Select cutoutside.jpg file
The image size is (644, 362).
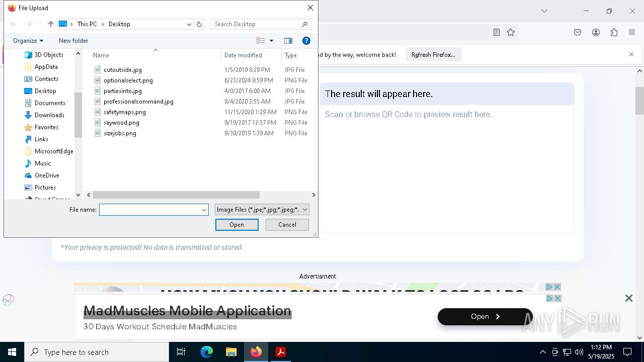coord(123,70)
